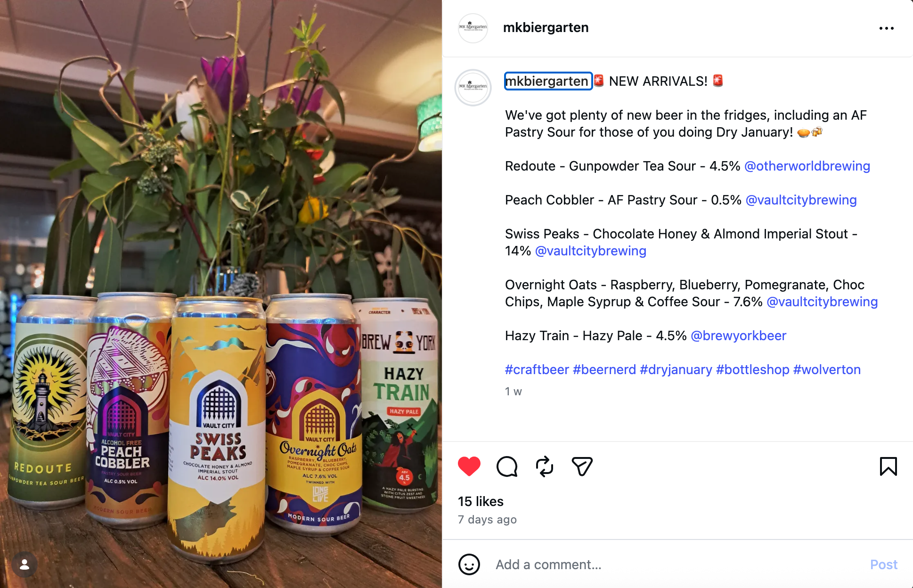Viewport: 913px width, 588px height.
Task: Save post with the bookmark icon
Action: (x=888, y=466)
